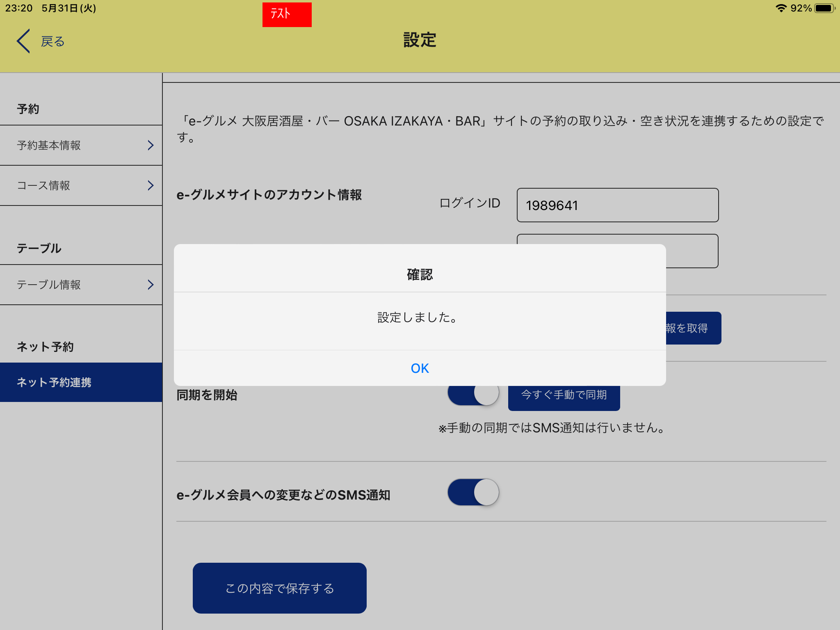840x630 pixels.
Task: Check the Wi-Fi status icon
Action: (781, 8)
